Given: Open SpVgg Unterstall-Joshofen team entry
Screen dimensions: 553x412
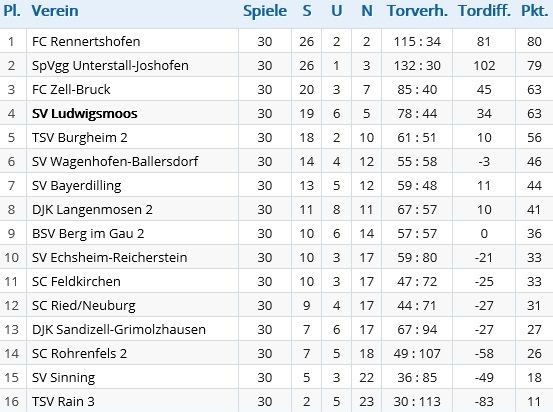Looking at the screenshot, I should pyautogui.click(x=110, y=66).
